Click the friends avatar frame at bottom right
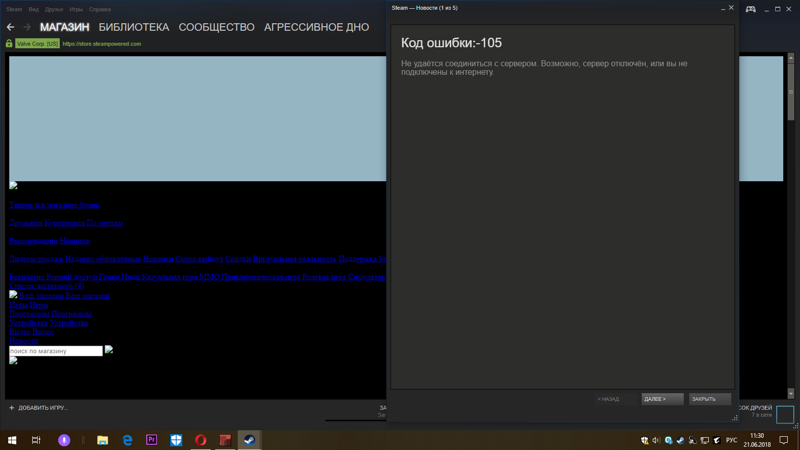This screenshot has width=800, height=450. (x=785, y=414)
